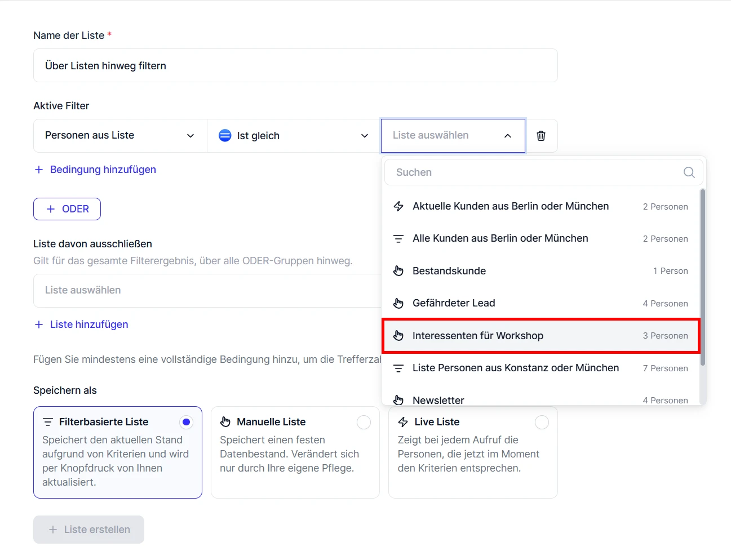Choose the Bestandskunde list option
731x560 pixels.
click(x=541, y=271)
